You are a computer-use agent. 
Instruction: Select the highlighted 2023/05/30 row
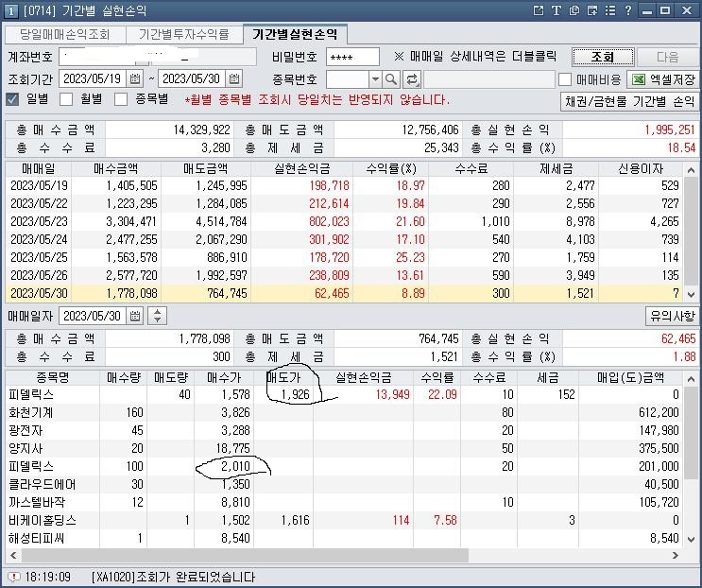click(344, 293)
